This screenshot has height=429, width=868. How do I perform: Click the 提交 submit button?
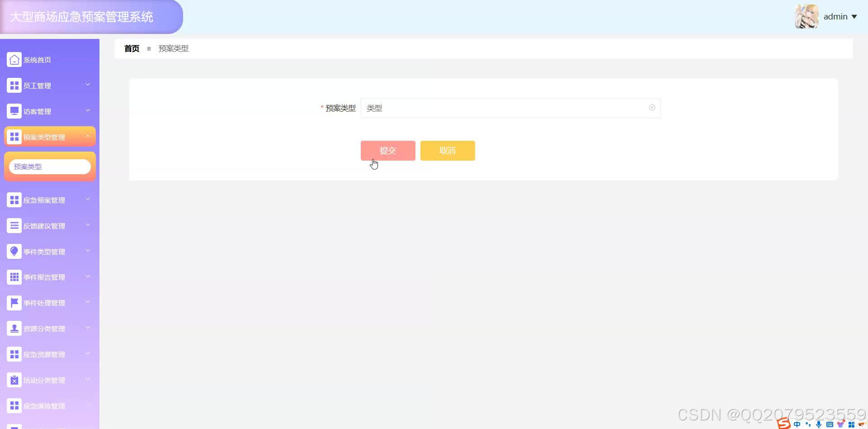pyautogui.click(x=388, y=151)
